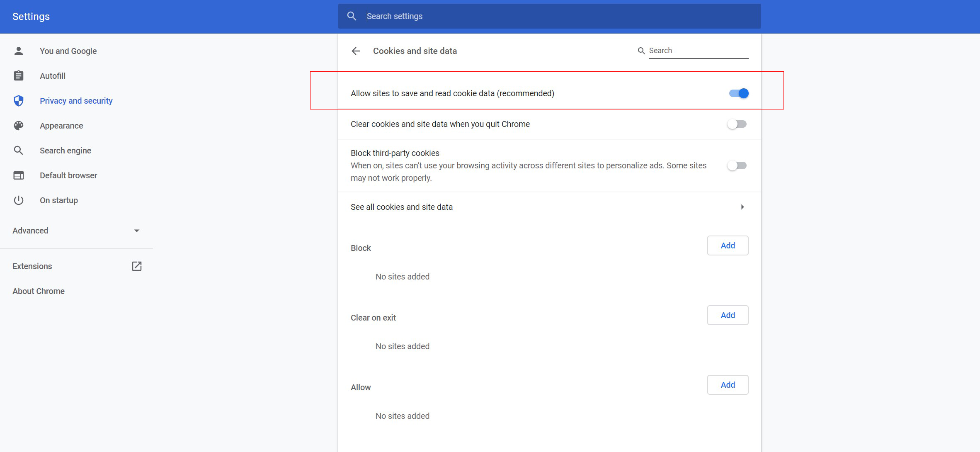Expand the Advanced section arrow
Viewport: 980px width, 452px height.
click(x=137, y=231)
